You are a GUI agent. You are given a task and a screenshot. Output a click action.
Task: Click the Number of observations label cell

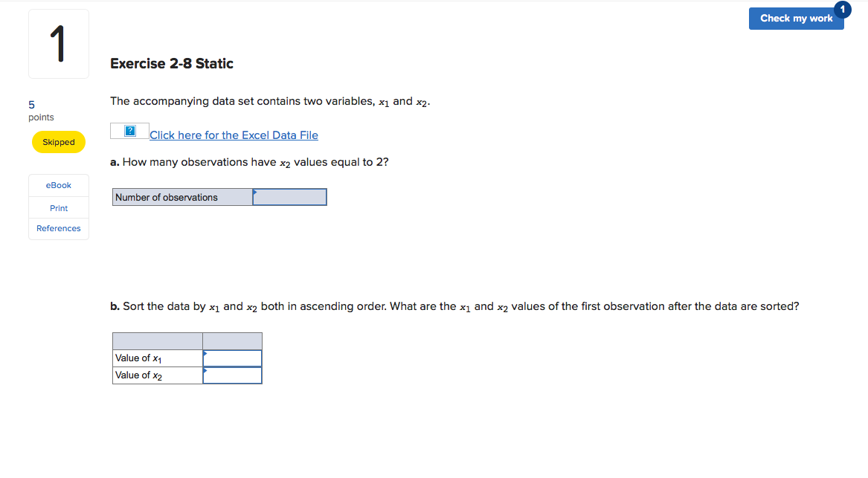coord(181,196)
